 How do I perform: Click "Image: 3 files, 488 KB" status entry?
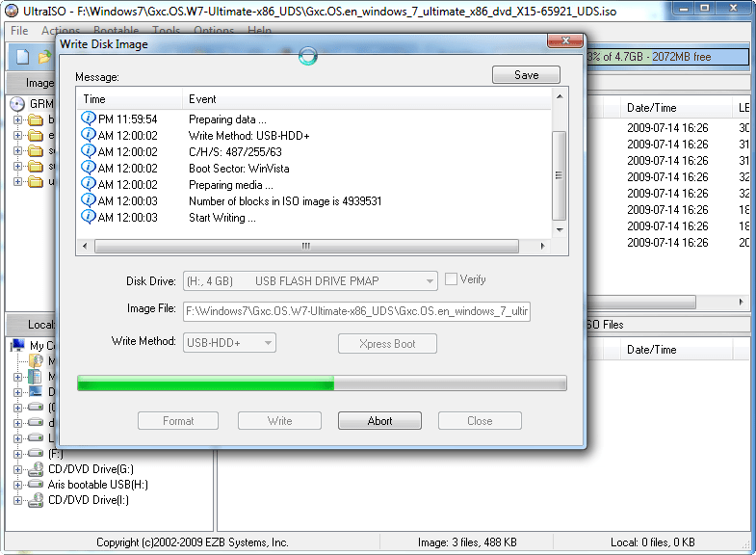click(467, 542)
